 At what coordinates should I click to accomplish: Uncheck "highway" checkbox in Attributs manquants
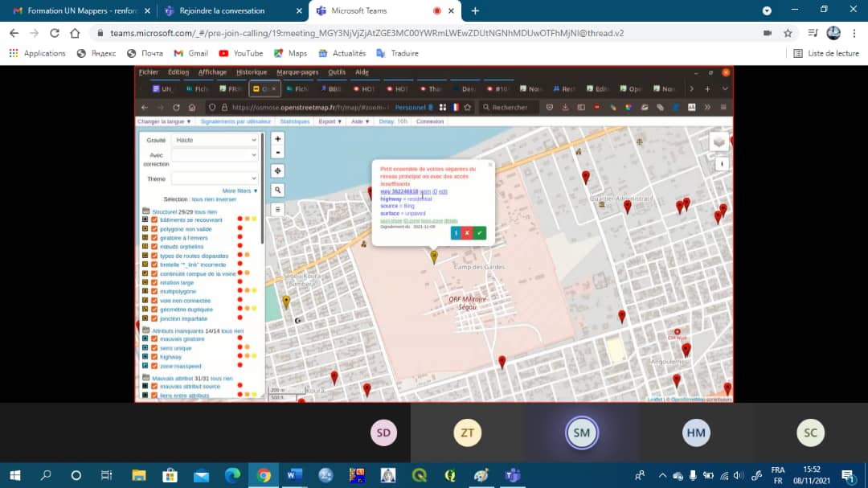(154, 357)
